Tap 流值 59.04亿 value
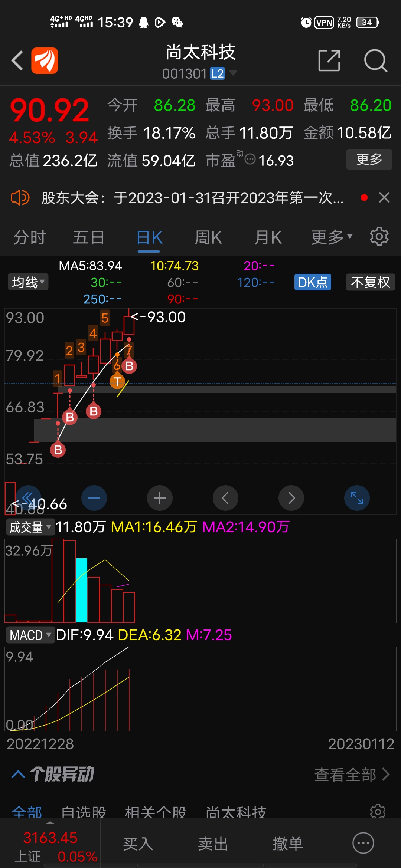 pyautogui.click(x=168, y=161)
